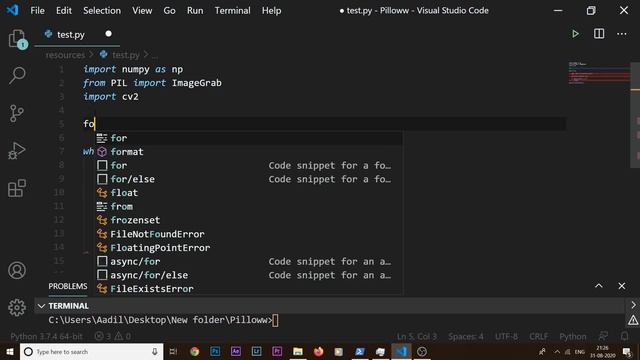Select the test.py editor tab
Viewport: 640px width, 360px height.
77,34
